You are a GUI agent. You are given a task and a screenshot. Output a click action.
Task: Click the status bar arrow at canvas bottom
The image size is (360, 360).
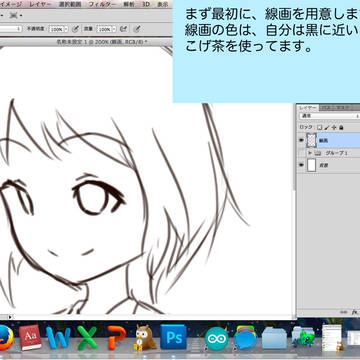pyautogui.click(x=10, y=317)
